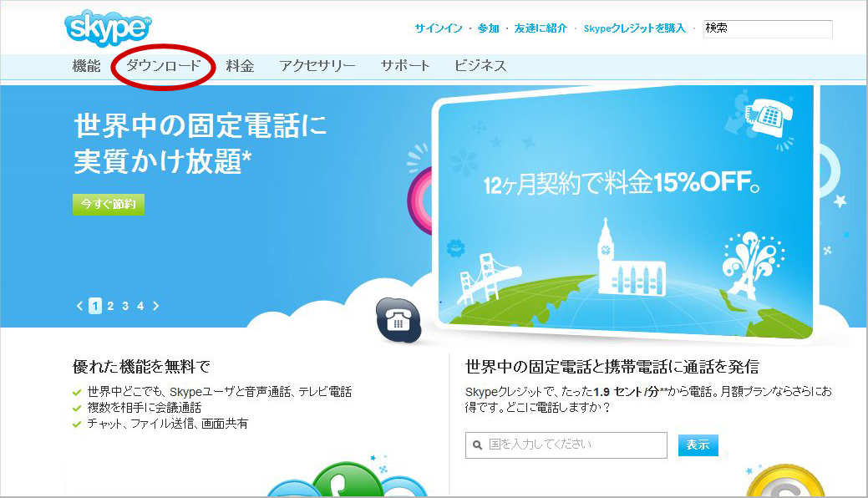Open the 機能 navigation item
Image resolution: width=868 pixels, height=498 pixels.
pyautogui.click(x=86, y=66)
